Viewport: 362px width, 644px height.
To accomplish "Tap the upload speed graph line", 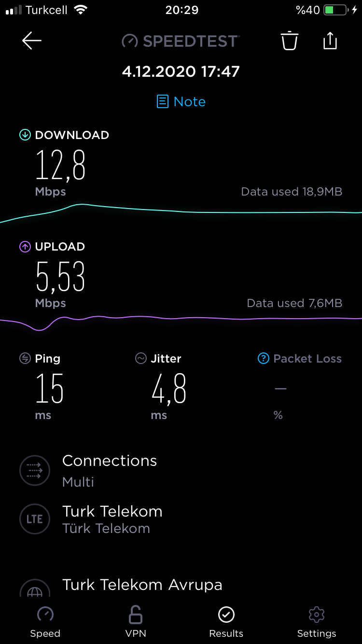I will pyautogui.click(x=181, y=320).
